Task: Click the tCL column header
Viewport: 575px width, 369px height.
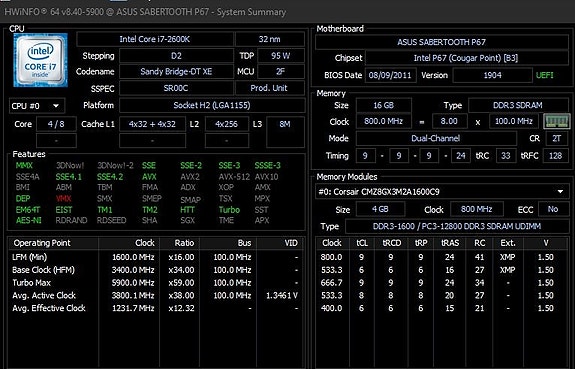Action: [x=362, y=243]
